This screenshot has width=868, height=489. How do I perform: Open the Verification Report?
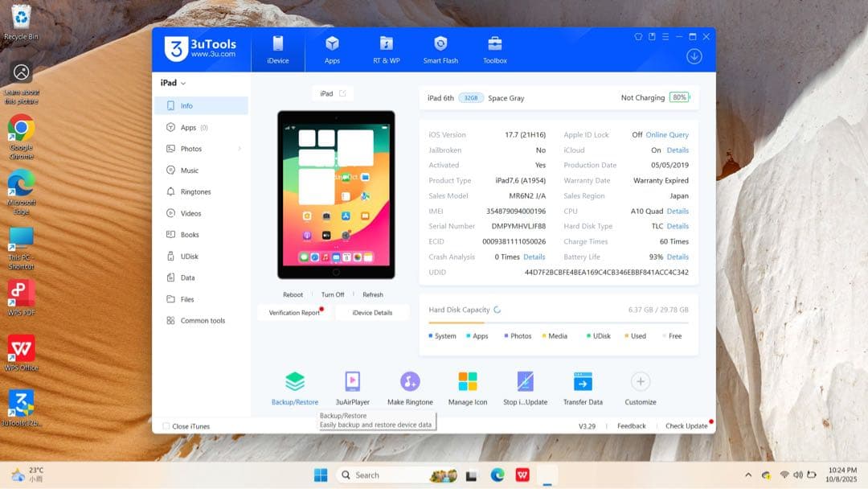click(293, 314)
